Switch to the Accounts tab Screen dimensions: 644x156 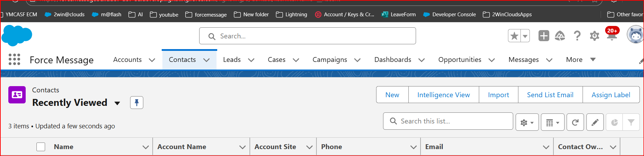127,59
